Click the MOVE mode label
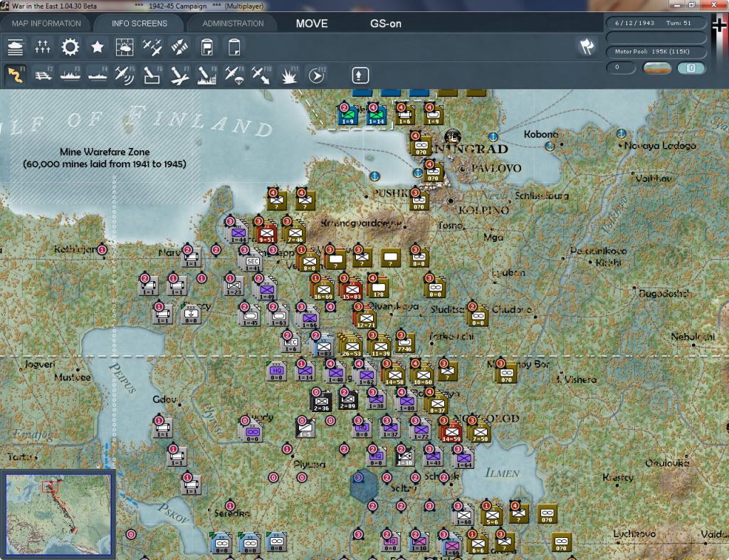The height and width of the screenshot is (560, 729). 312,23
